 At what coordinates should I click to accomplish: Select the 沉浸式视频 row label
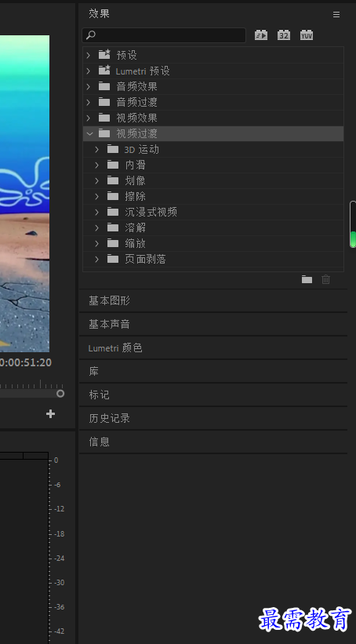(151, 212)
